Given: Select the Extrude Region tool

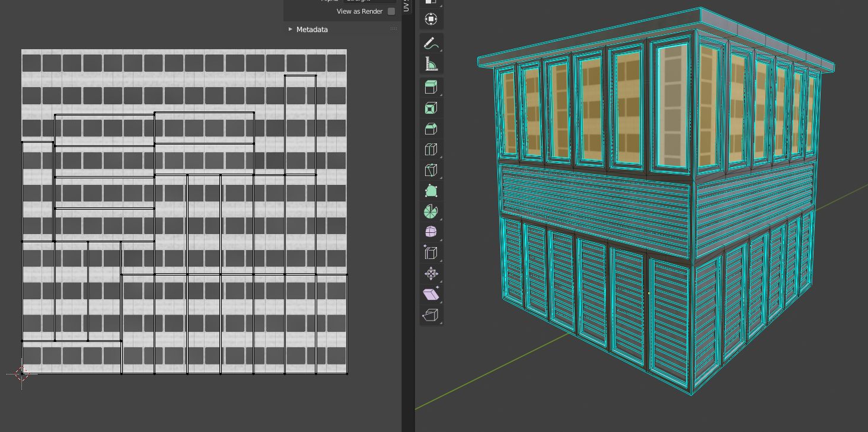Looking at the screenshot, I should pos(432,88).
